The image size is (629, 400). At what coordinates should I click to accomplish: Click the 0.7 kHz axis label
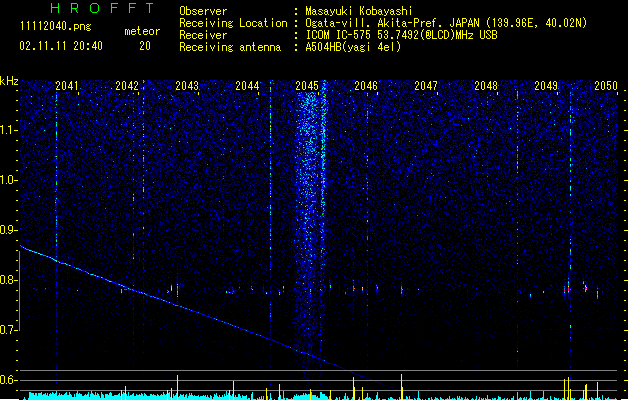pyautogui.click(x=9, y=330)
